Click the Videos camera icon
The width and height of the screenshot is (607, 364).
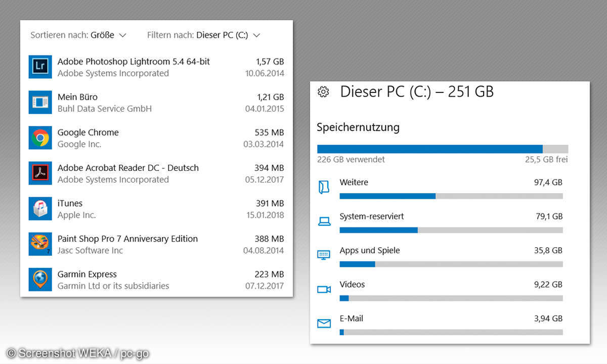tap(324, 289)
